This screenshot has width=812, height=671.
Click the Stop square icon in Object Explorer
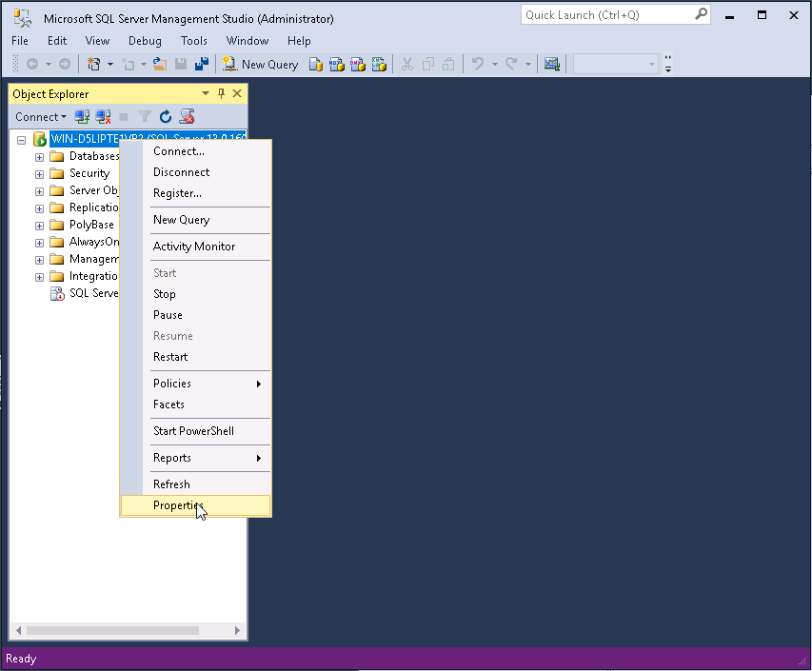(x=123, y=117)
